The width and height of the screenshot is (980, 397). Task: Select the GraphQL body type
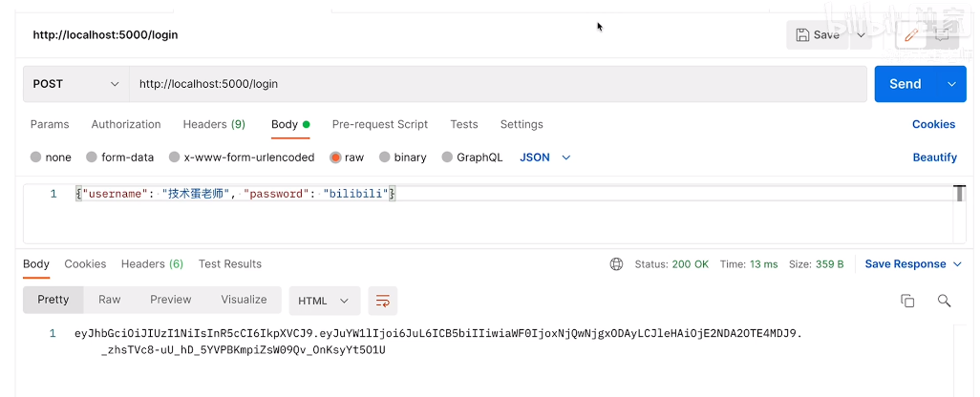pyautogui.click(x=447, y=157)
